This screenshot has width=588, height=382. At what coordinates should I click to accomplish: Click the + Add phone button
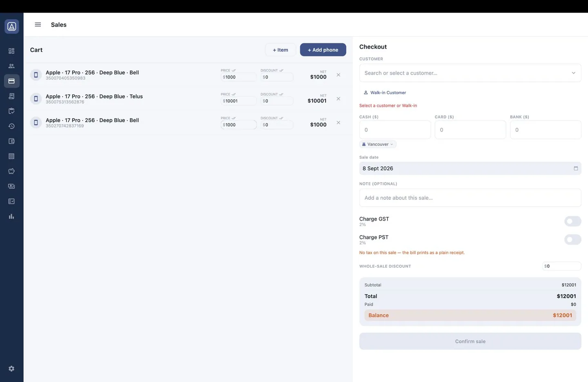tap(323, 50)
